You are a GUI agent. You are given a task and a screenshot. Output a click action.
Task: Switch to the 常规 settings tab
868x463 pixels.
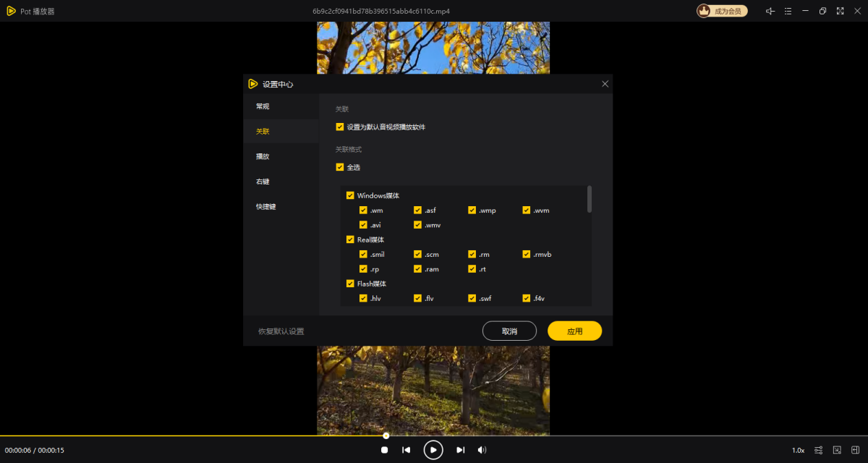263,106
